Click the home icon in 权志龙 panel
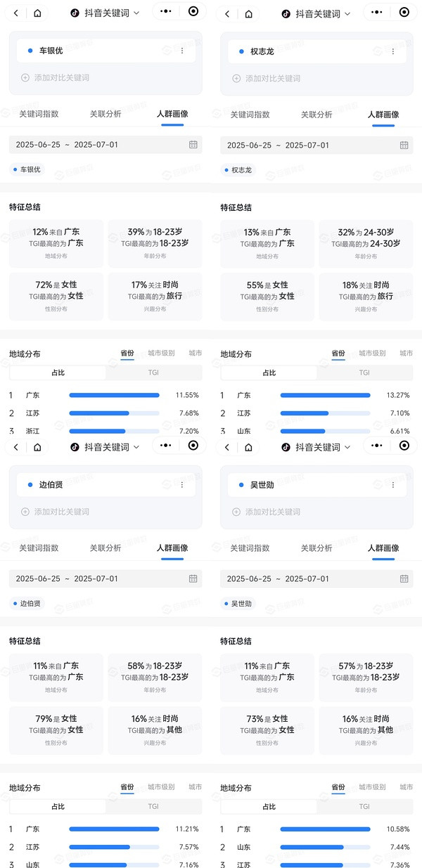422x868 pixels. pyautogui.click(x=248, y=13)
